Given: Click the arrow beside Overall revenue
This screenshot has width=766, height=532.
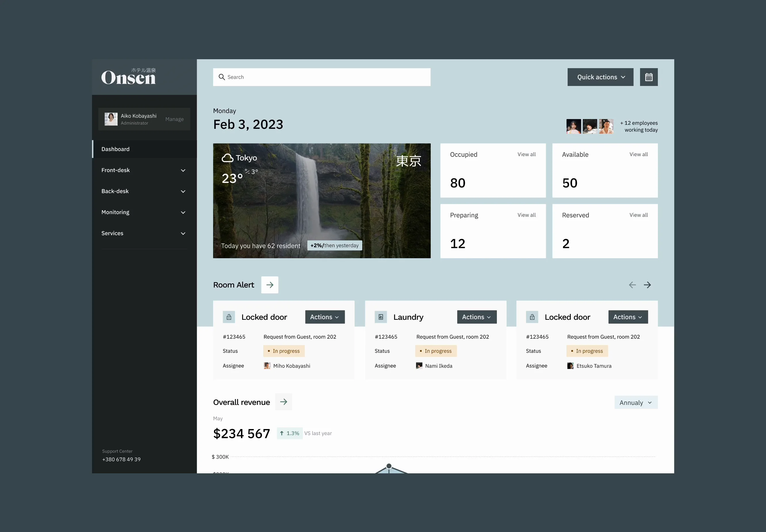Looking at the screenshot, I should [x=284, y=402].
